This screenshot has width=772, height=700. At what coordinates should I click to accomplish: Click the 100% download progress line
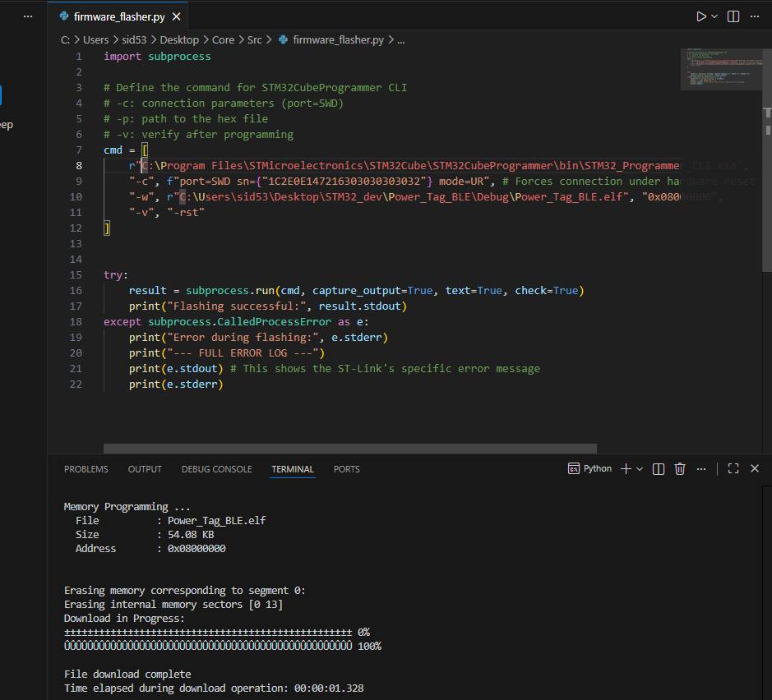tap(223, 647)
